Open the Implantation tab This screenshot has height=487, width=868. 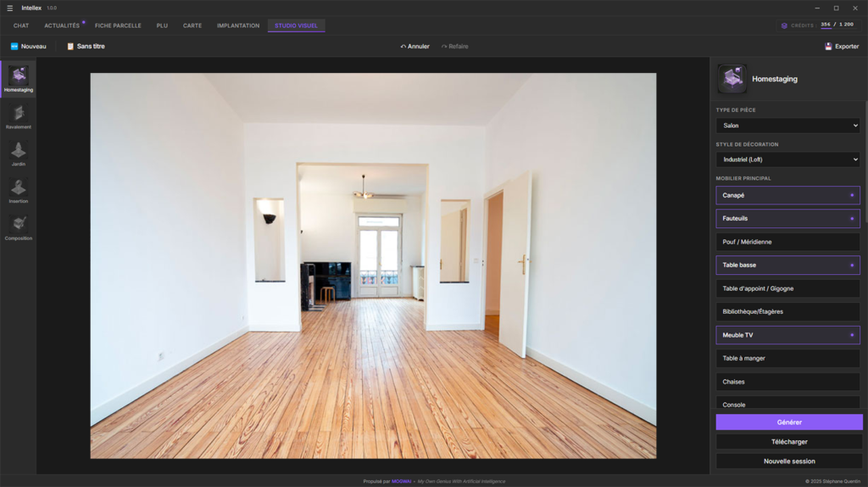[x=238, y=25]
